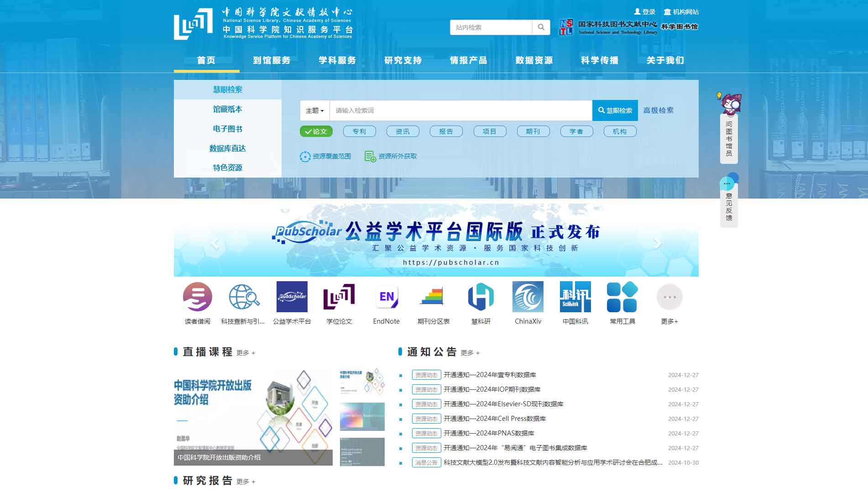Open the PubScholar 公益学术平台国际版 banner

(x=436, y=240)
